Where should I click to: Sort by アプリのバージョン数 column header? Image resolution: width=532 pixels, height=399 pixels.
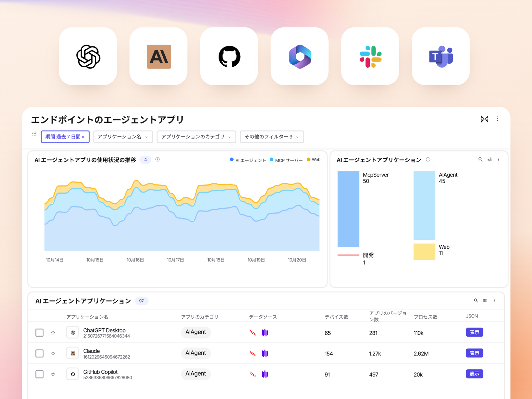[388, 316]
